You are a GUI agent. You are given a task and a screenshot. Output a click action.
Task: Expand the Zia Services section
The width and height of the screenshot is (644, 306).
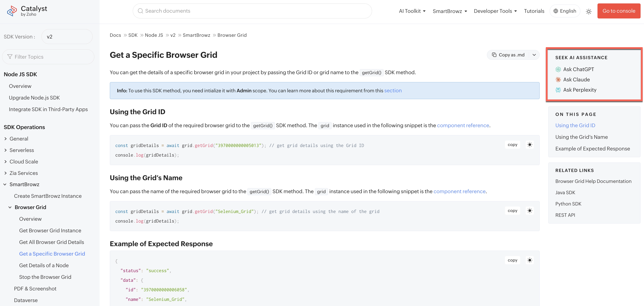[5, 173]
